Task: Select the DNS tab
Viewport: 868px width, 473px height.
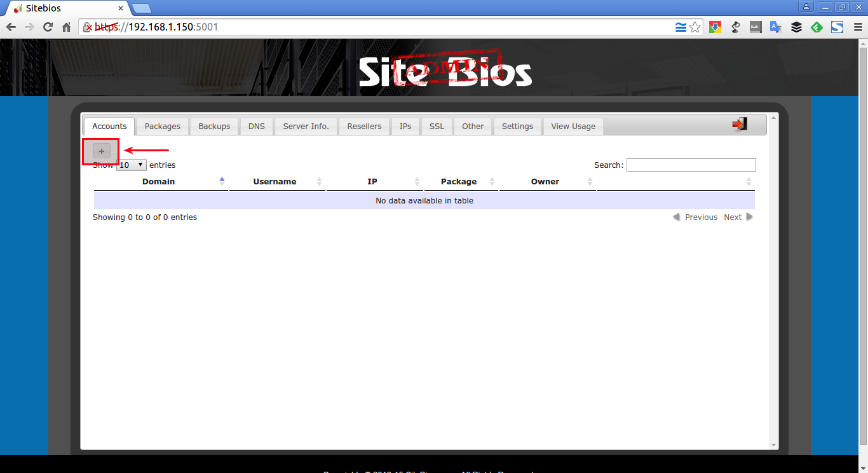Action: pos(257,126)
